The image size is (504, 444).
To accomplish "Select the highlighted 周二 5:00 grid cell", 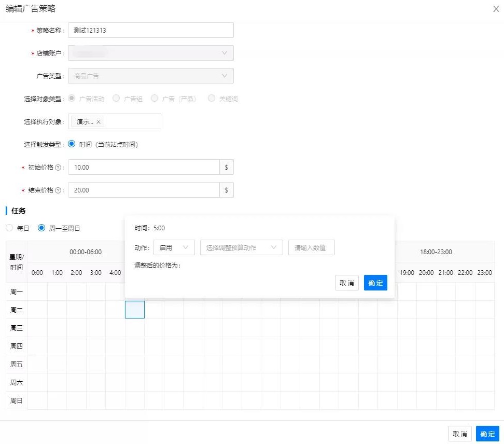I will (135, 310).
